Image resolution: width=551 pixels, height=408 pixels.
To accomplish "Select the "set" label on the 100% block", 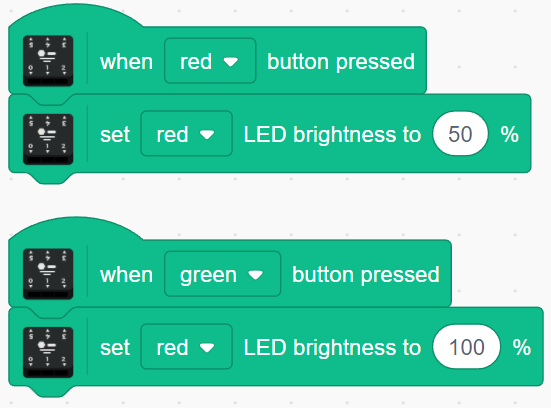I will coord(115,348).
